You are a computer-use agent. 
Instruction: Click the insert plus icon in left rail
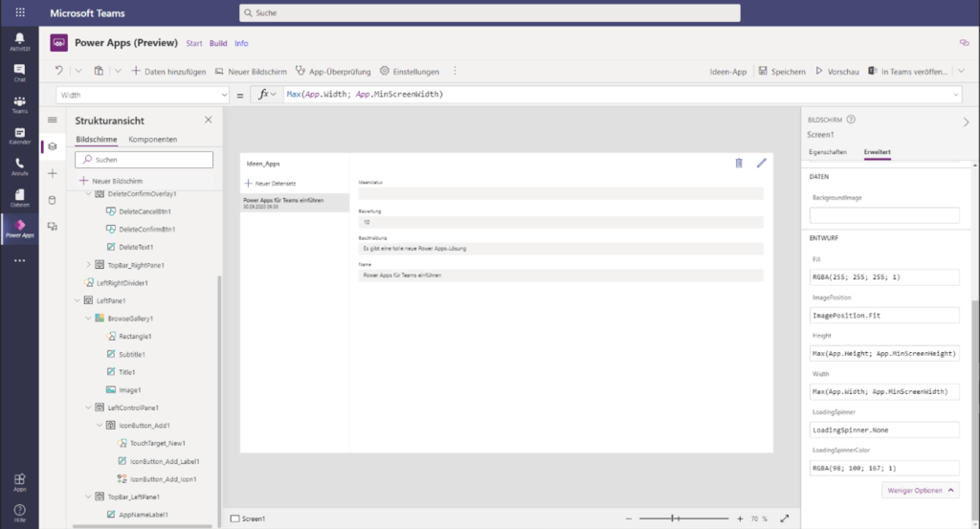(x=53, y=173)
